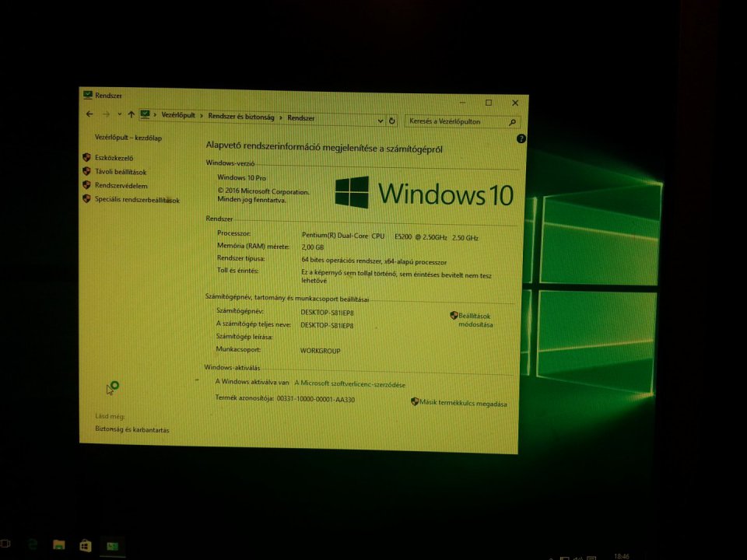Maximize the Rendszer window

[x=489, y=103]
